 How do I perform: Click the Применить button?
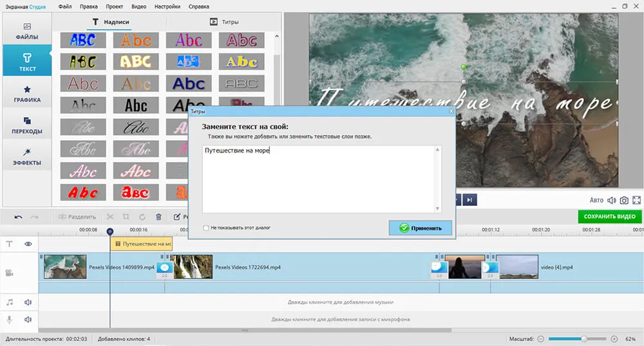pyautogui.click(x=421, y=228)
